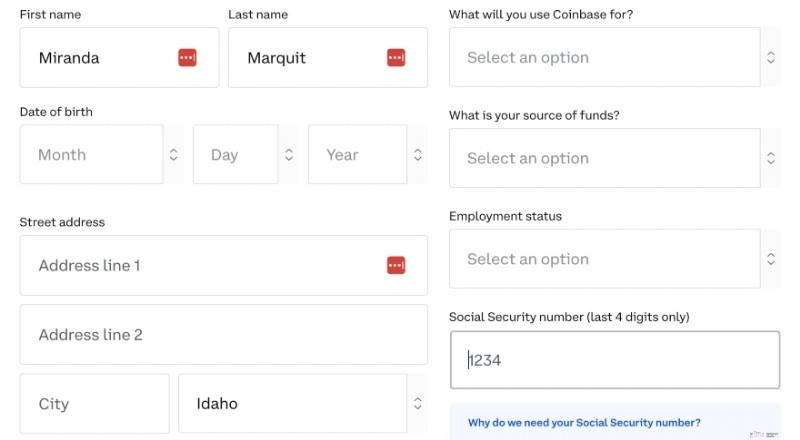Click the Social Security number field
This screenshot has width=800, height=440.
[615, 360]
